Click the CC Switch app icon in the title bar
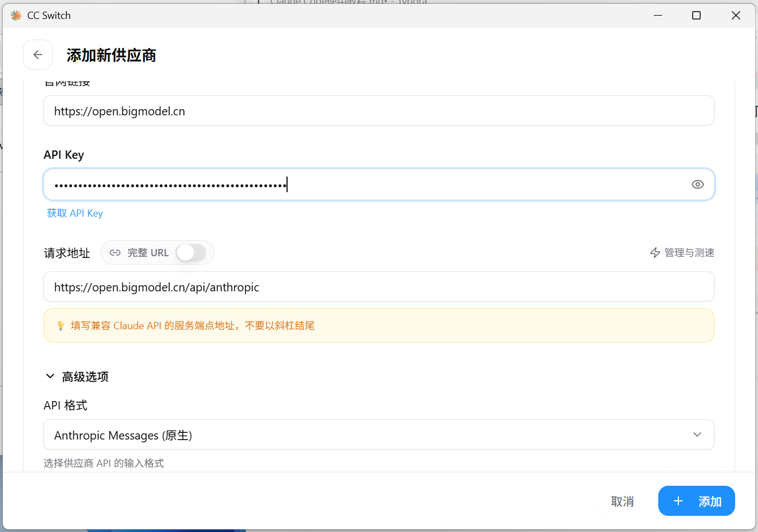The width and height of the screenshot is (758, 532). 16,16
